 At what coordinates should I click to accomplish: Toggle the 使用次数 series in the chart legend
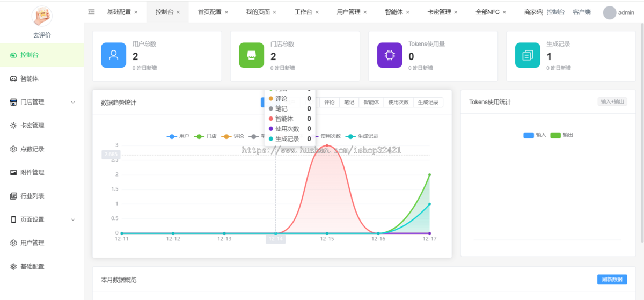(327, 136)
